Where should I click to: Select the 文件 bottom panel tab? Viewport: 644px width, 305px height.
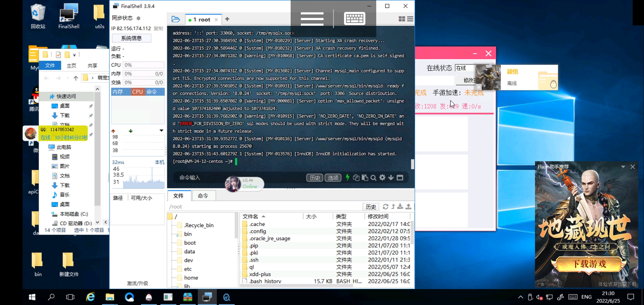coord(178,196)
